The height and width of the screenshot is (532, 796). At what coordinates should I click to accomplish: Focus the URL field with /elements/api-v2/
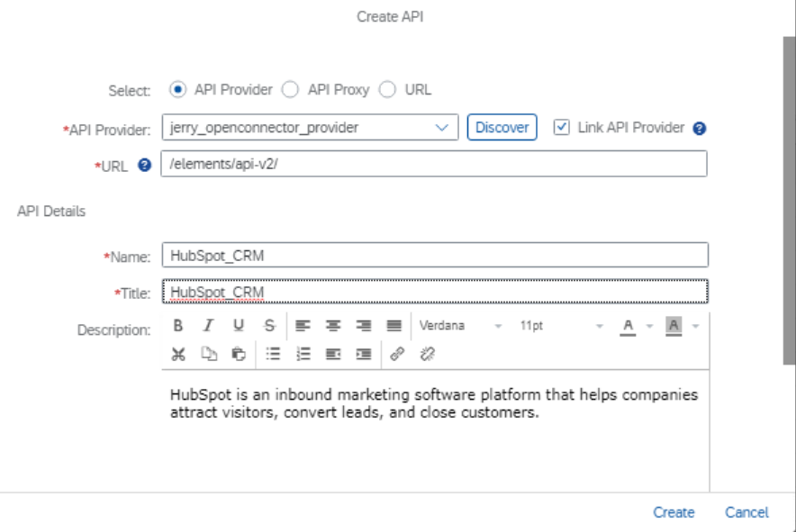(434, 164)
